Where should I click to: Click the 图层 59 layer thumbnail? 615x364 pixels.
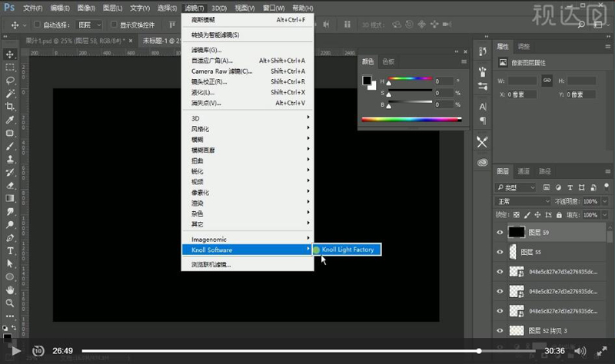516,232
